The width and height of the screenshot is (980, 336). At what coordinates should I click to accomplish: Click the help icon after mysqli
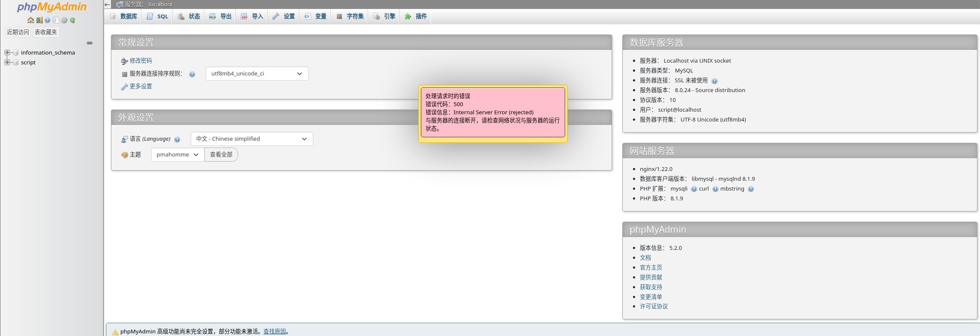point(694,189)
